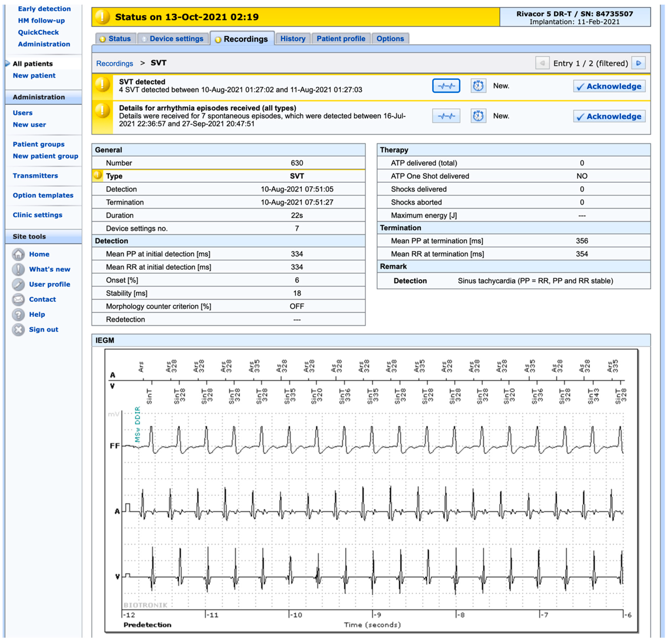Click the Contact envelope icon
This screenshot has height=644, width=670.
pos(18,299)
